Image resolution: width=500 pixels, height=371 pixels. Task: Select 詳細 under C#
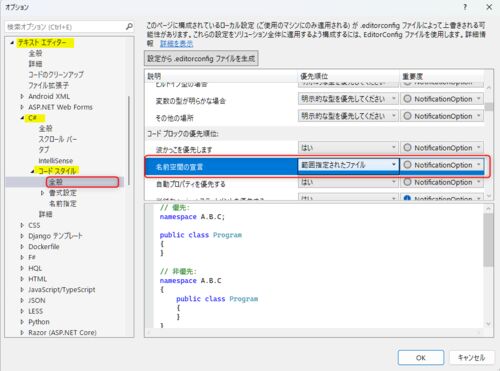click(46, 214)
